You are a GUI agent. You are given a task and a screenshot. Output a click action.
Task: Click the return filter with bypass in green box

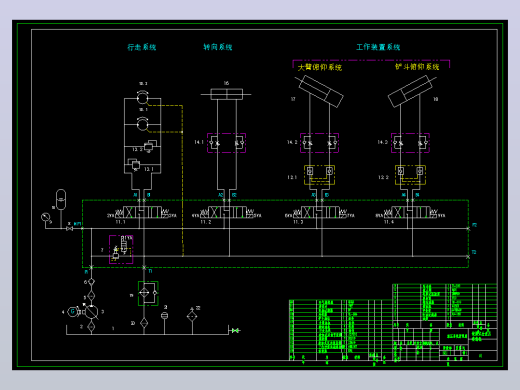pos(148,293)
